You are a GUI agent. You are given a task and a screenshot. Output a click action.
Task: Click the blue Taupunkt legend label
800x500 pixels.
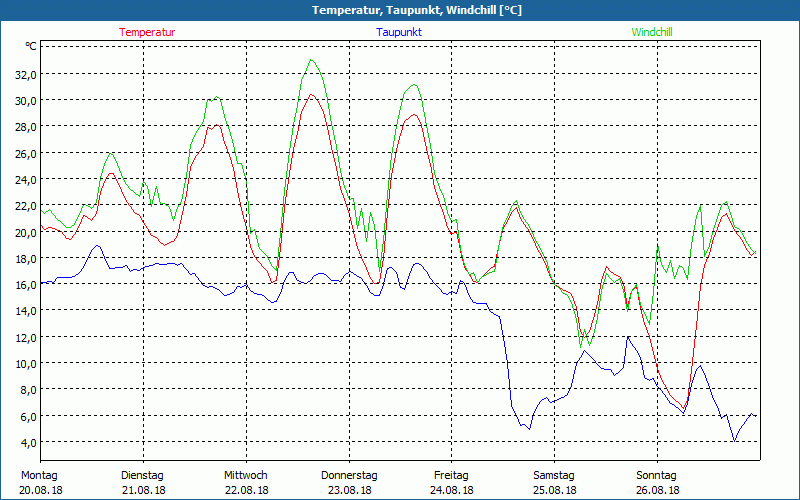pyautogui.click(x=399, y=32)
